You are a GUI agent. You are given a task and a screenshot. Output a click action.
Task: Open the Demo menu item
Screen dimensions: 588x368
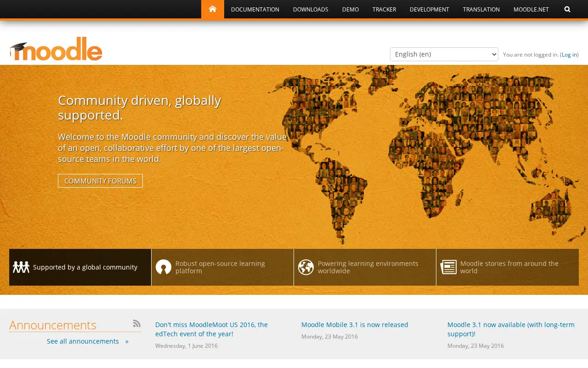click(351, 9)
